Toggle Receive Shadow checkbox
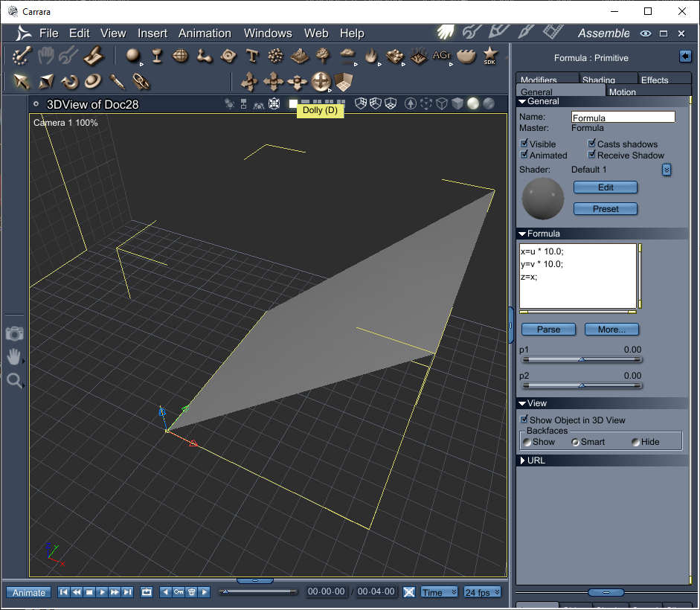Screen dimensions: 700x610 (591, 155)
